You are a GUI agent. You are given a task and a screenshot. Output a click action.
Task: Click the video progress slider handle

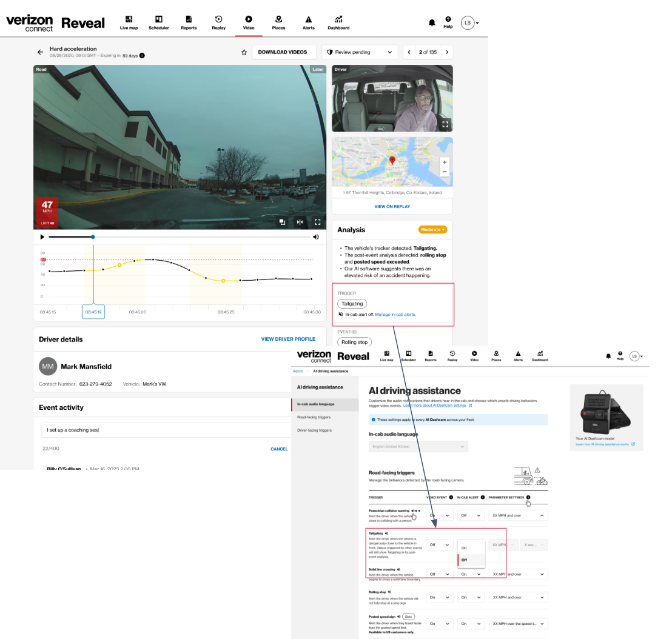(93, 237)
